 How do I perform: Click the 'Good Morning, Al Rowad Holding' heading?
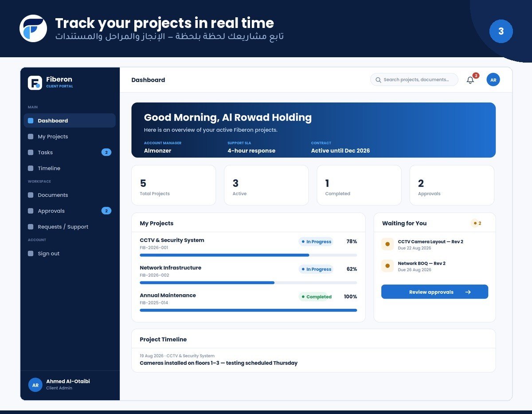pos(228,117)
